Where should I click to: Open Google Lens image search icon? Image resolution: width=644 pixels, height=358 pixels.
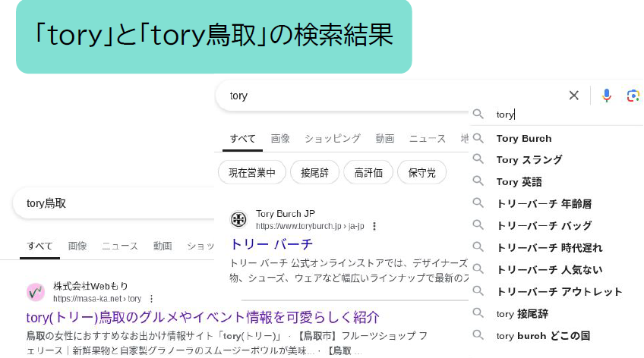pyautogui.click(x=633, y=96)
